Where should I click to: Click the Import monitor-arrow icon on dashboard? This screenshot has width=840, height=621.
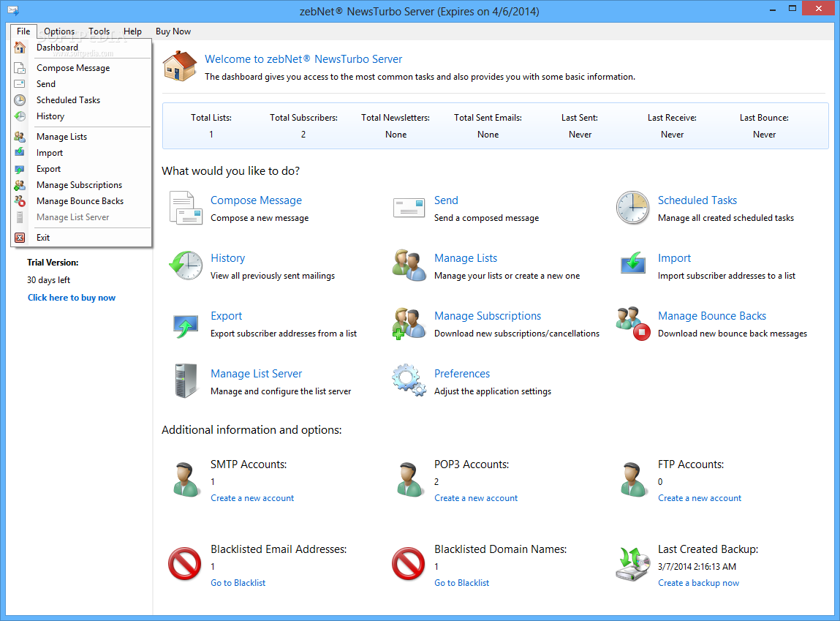point(632,263)
